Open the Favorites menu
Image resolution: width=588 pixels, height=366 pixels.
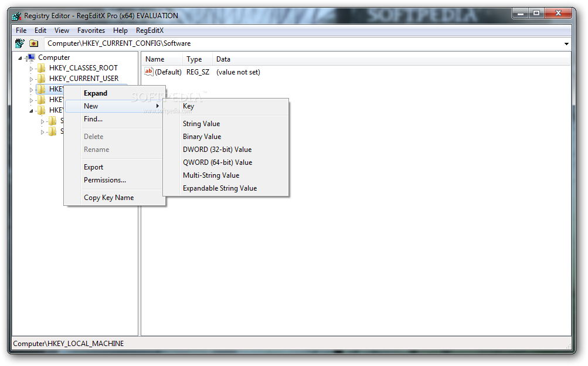[91, 30]
